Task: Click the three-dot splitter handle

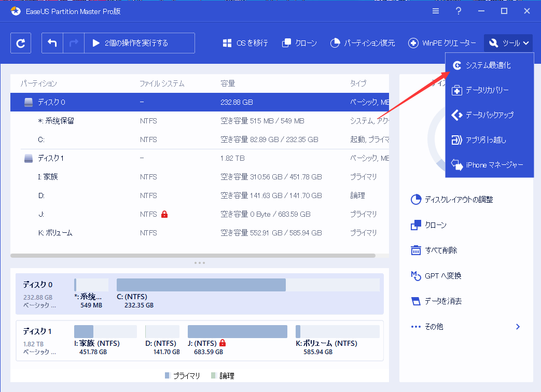Action: (x=200, y=263)
